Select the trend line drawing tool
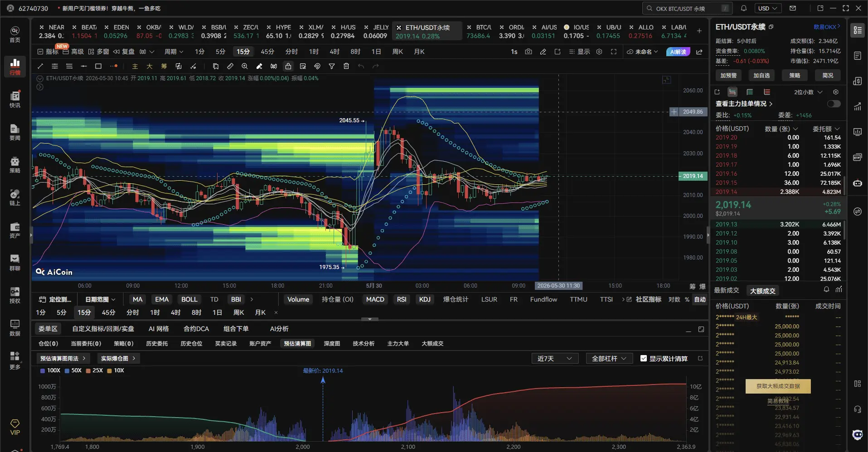Screen dimensions: 868x452 pos(40,66)
